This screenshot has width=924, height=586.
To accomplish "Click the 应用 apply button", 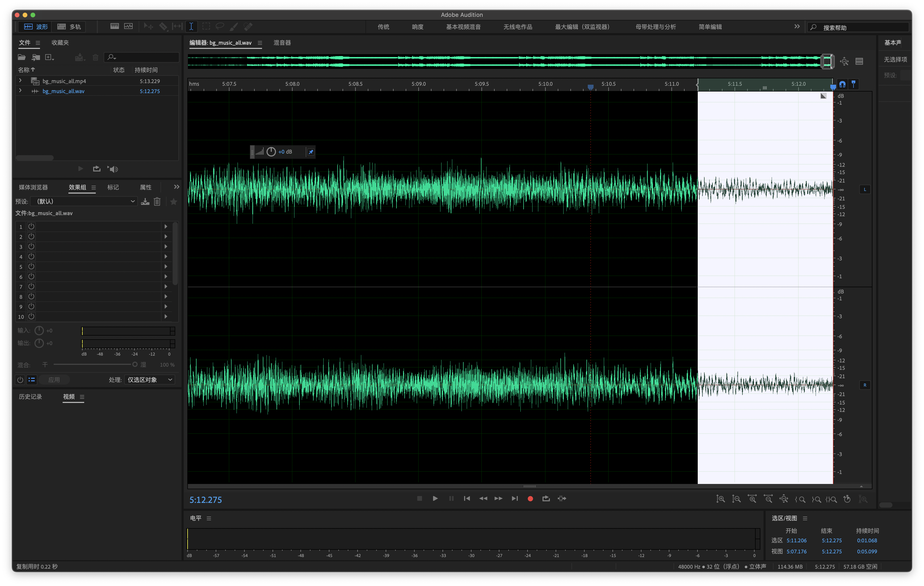I will pos(54,380).
